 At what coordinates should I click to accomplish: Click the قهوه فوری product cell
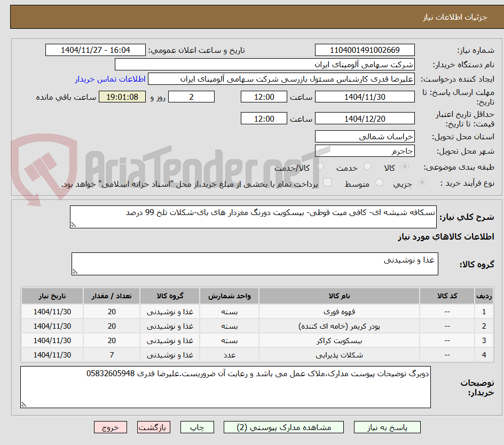tap(339, 312)
